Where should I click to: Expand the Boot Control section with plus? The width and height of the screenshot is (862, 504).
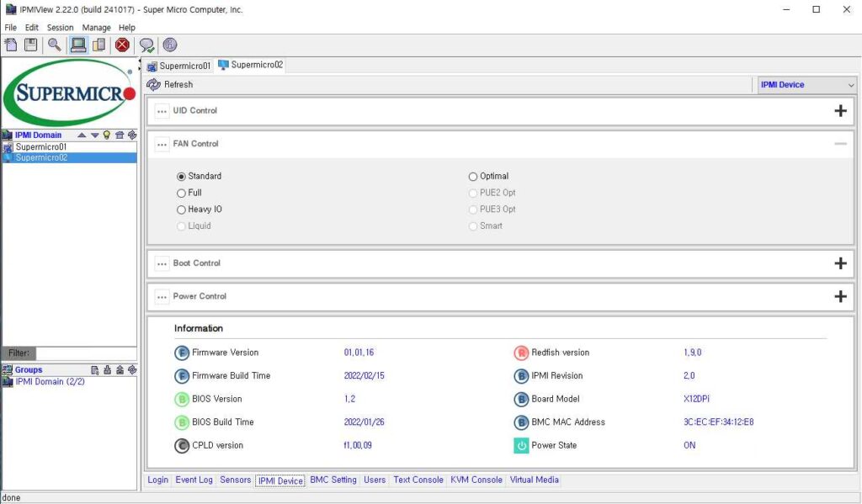pyautogui.click(x=841, y=263)
